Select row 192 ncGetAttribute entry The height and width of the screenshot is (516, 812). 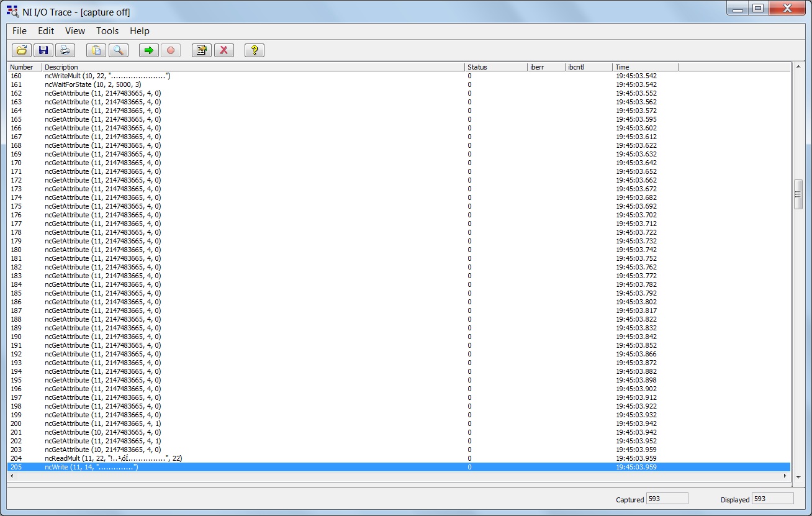pyautogui.click(x=399, y=354)
